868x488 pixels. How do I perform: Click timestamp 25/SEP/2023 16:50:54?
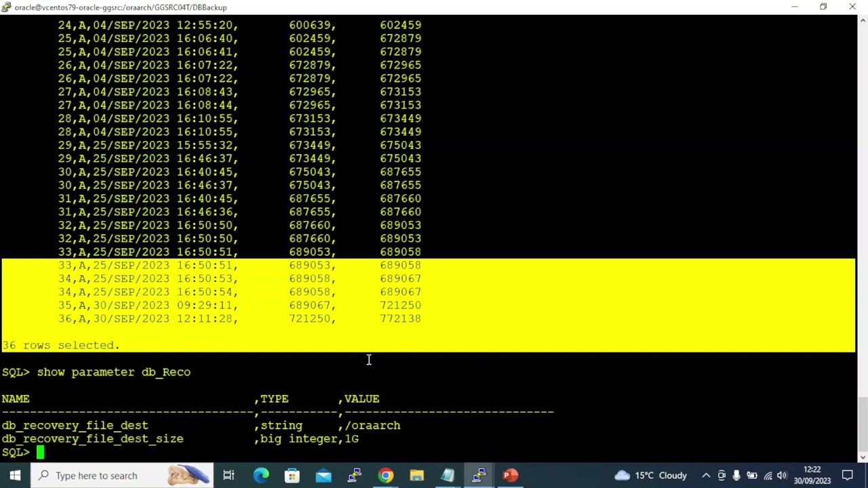[x=162, y=292]
